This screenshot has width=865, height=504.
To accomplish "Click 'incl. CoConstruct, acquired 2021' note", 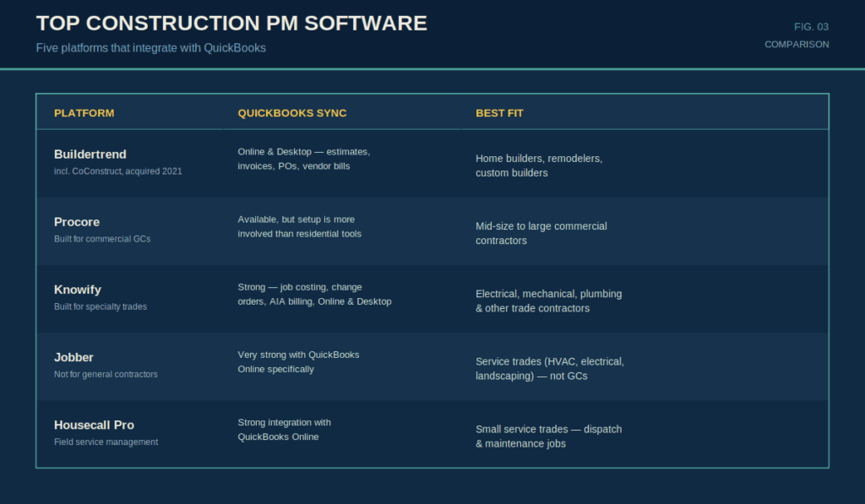I will pyautogui.click(x=117, y=171).
